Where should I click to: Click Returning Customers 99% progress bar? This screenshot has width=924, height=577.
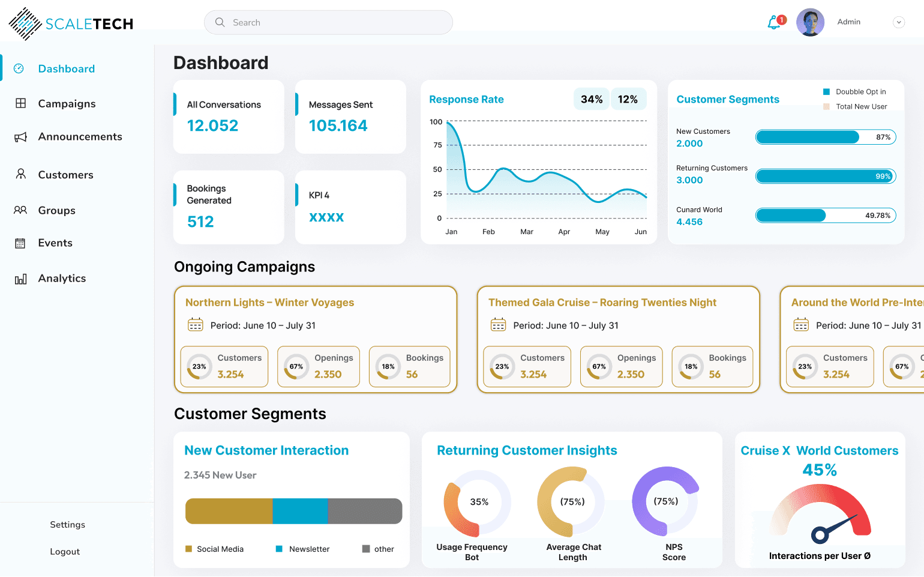[x=826, y=177]
